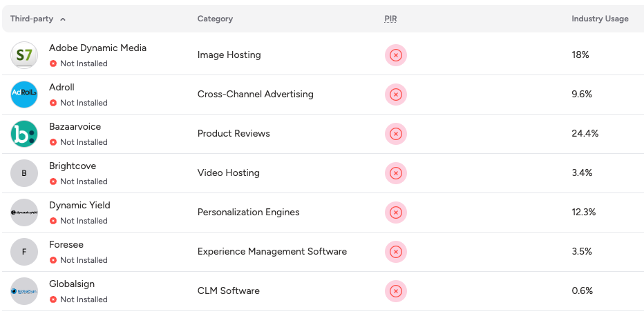Click the PIR status icon for Adroll
644x316 pixels.
tap(396, 95)
